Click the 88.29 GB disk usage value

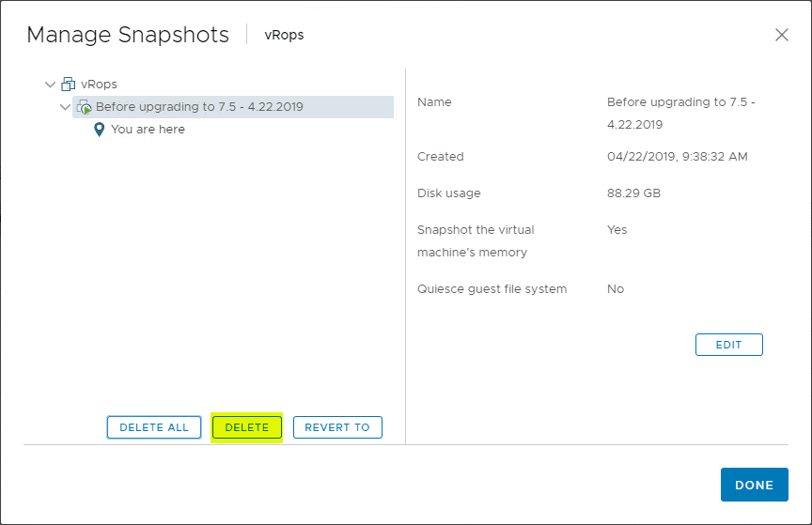tap(634, 193)
